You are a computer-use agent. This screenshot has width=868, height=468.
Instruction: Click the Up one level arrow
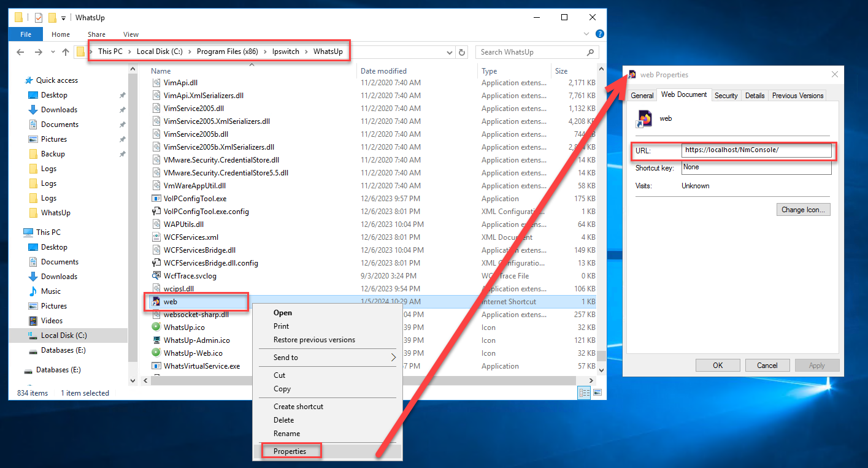click(66, 52)
